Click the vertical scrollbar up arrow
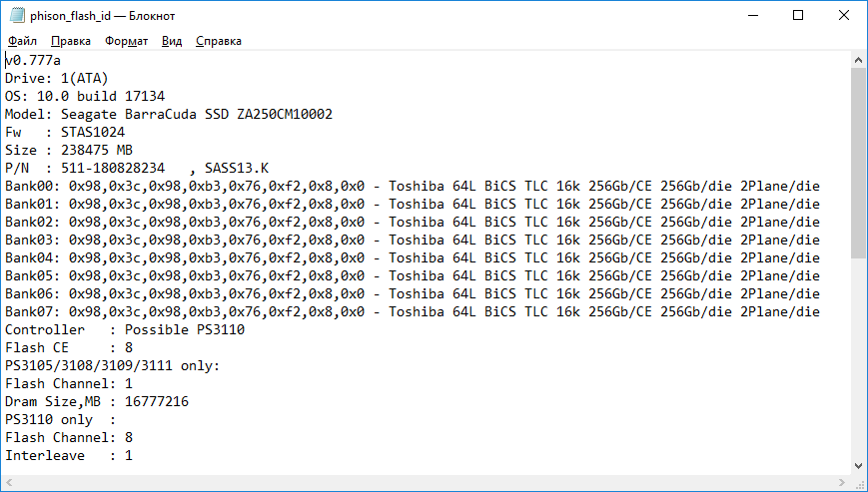This screenshot has width=868, height=492. (859, 61)
